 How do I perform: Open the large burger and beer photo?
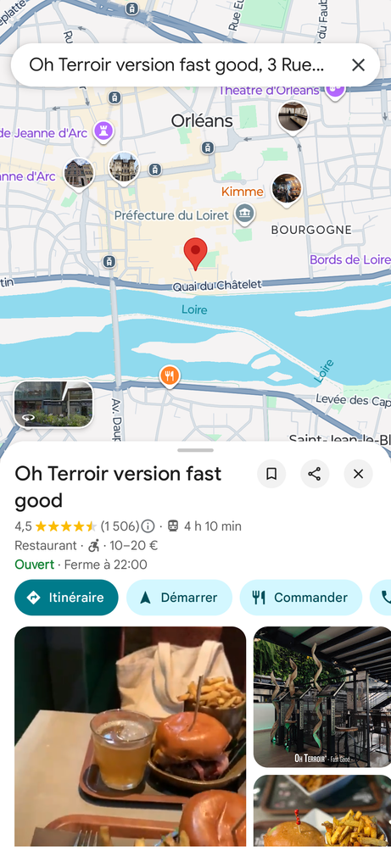click(x=130, y=737)
